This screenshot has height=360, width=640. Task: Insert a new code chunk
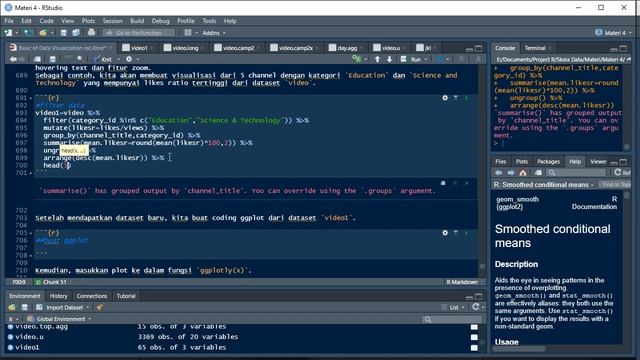point(357,59)
